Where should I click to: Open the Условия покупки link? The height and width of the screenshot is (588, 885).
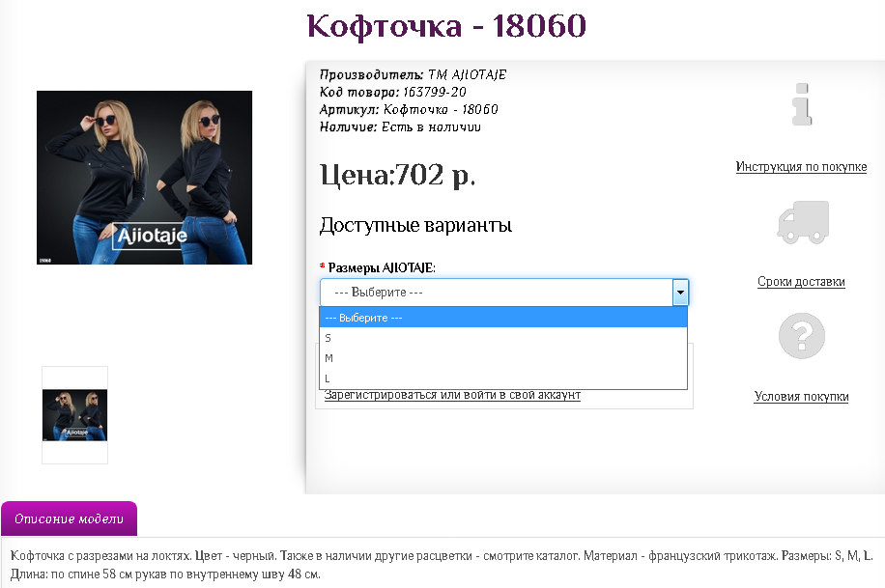[801, 397]
